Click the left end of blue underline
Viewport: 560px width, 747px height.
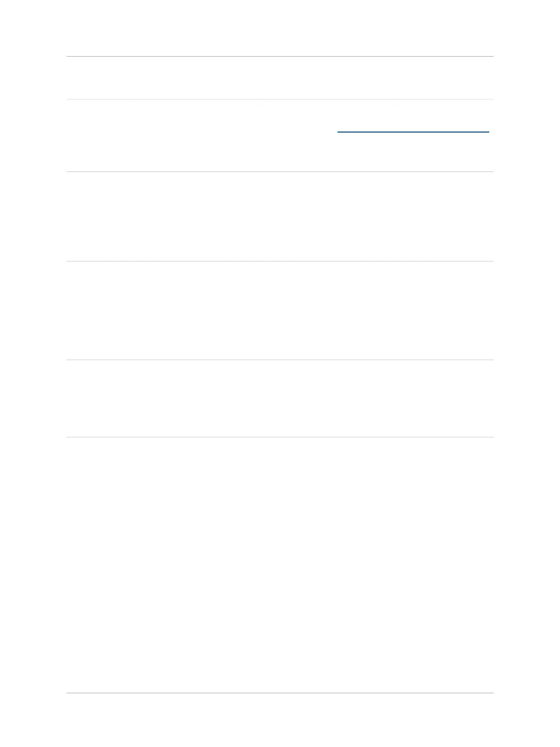[338, 132]
